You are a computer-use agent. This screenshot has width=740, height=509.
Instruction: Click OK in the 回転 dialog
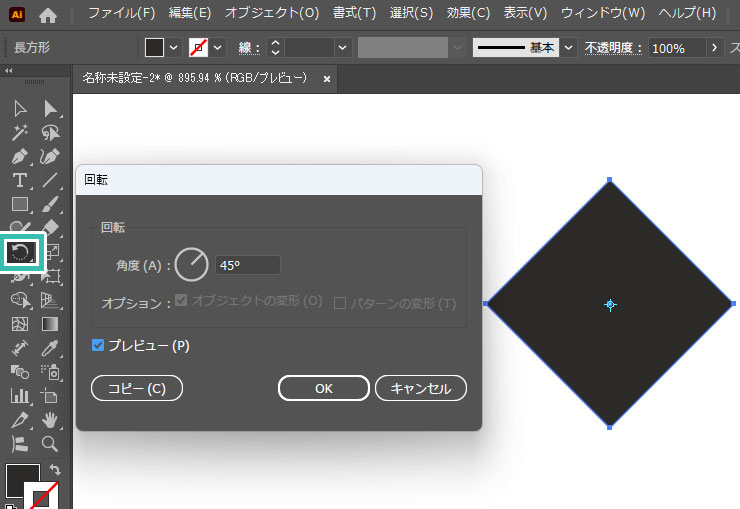323,389
